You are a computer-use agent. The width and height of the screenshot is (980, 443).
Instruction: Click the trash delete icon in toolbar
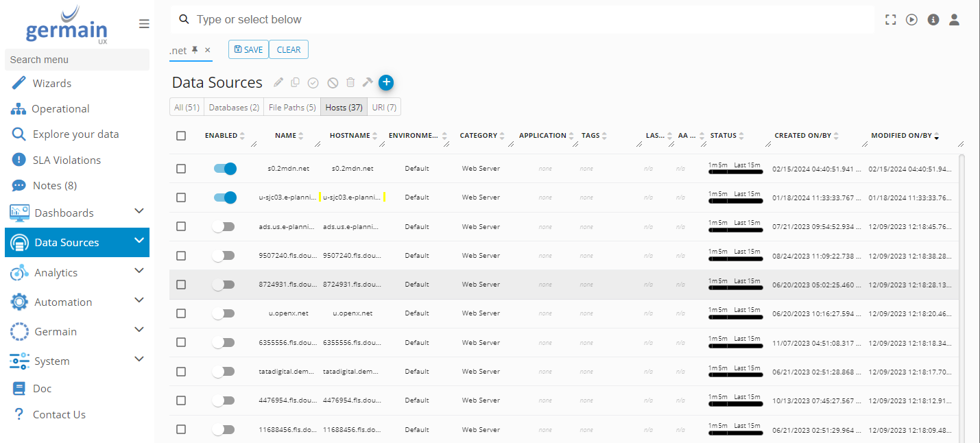pos(350,83)
